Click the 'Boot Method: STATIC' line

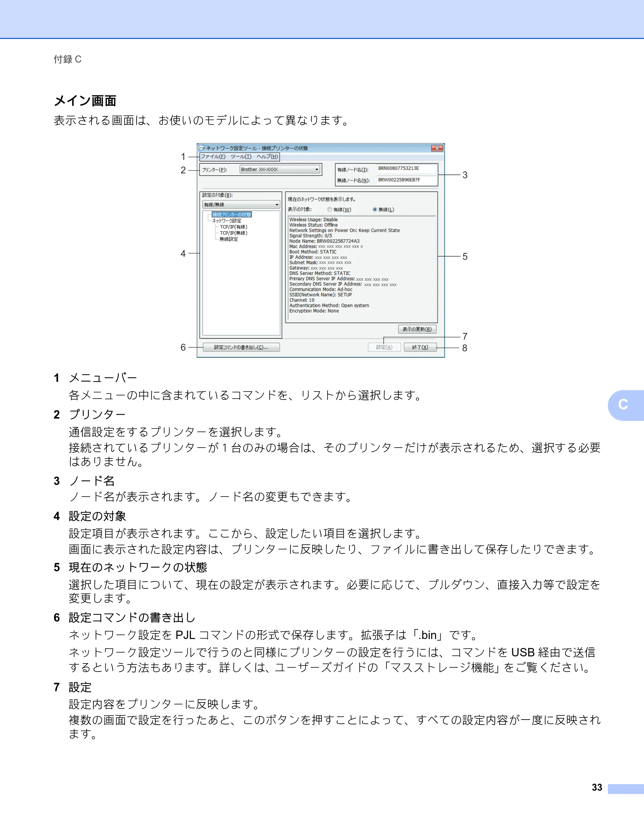[313, 252]
